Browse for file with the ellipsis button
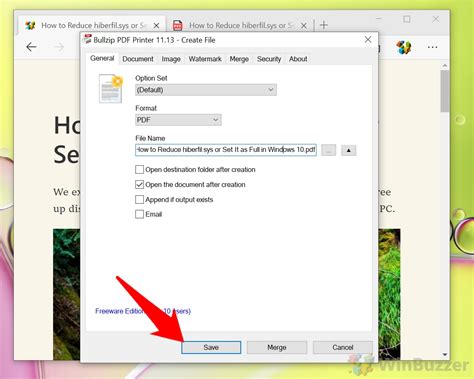Viewport: 474px width, 379px height. tap(329, 150)
